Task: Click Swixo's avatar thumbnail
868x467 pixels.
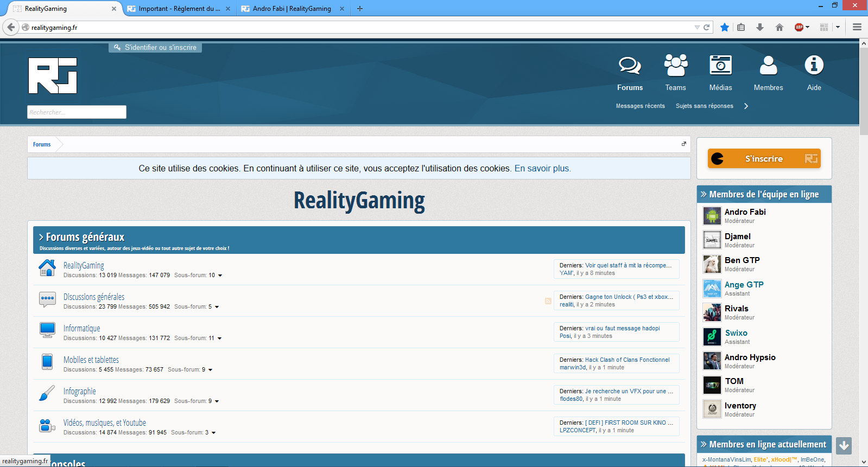Action: (712, 336)
